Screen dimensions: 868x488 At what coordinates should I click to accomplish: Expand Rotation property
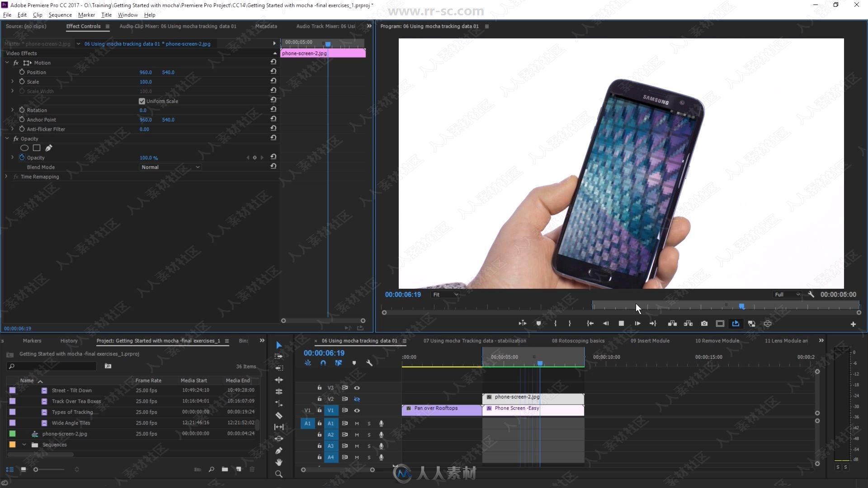pos(12,110)
